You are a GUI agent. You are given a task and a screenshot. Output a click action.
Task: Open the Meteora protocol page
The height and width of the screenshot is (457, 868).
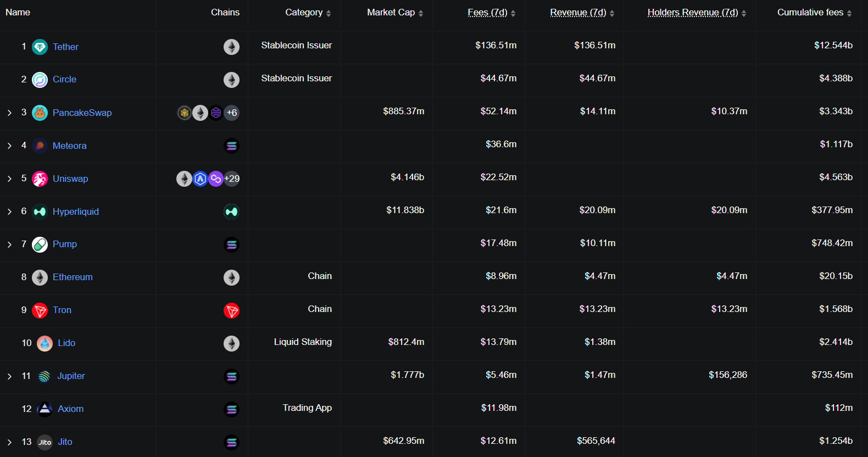(69, 146)
